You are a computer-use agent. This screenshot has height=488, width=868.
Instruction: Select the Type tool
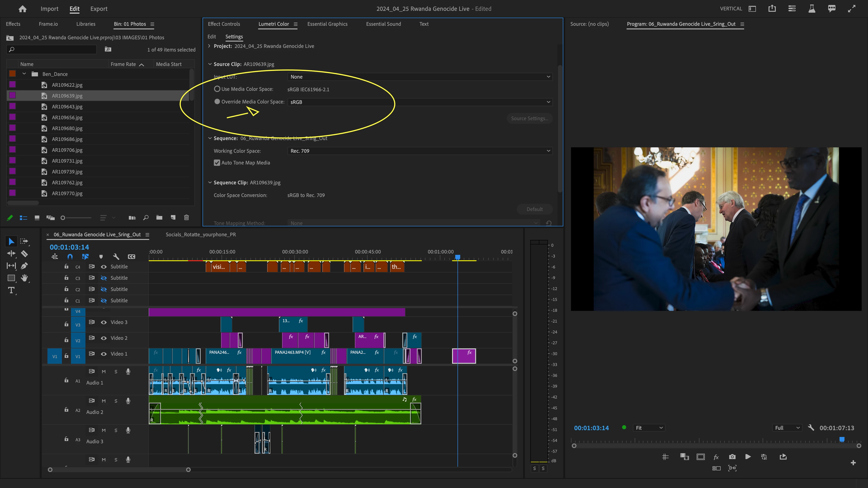[x=11, y=290]
